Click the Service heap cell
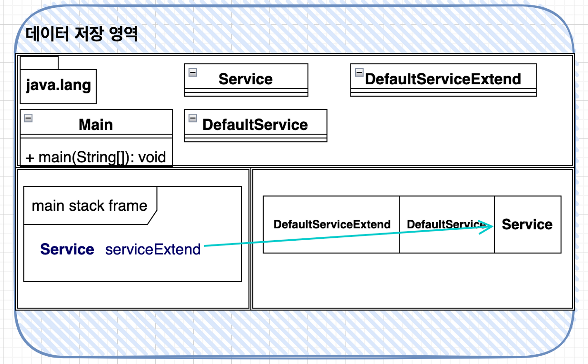 click(x=527, y=224)
